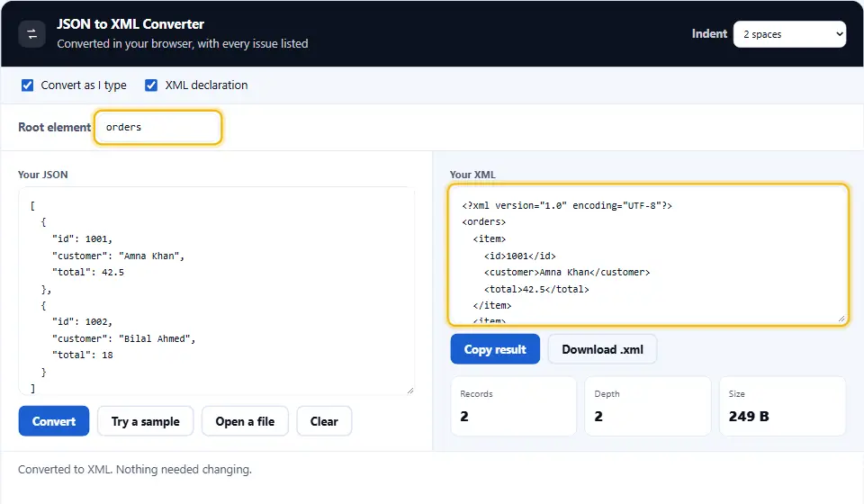Viewport: 864px width, 504px height.
Task: Click the XML line <orders>
Action: (x=484, y=222)
